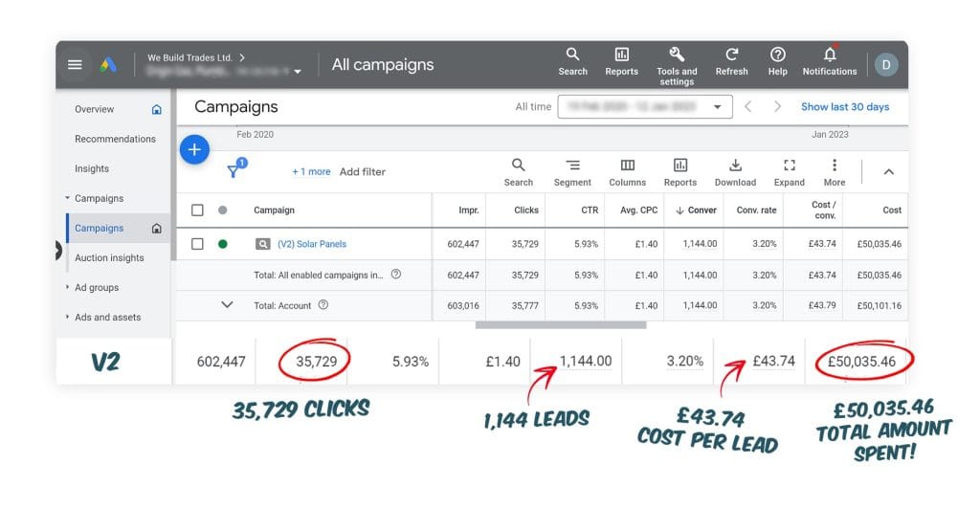The height and width of the screenshot is (509, 980).
Task: Download the campaigns table
Action: [x=735, y=166]
